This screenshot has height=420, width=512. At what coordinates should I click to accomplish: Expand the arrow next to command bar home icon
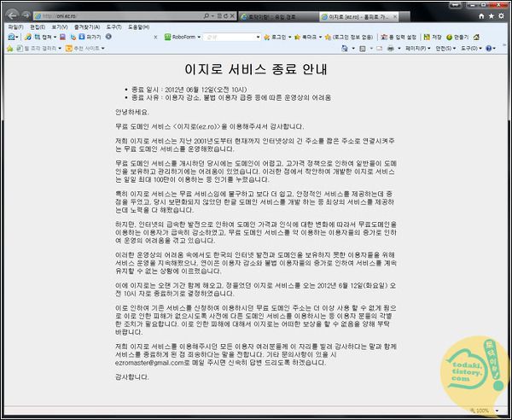(353, 49)
